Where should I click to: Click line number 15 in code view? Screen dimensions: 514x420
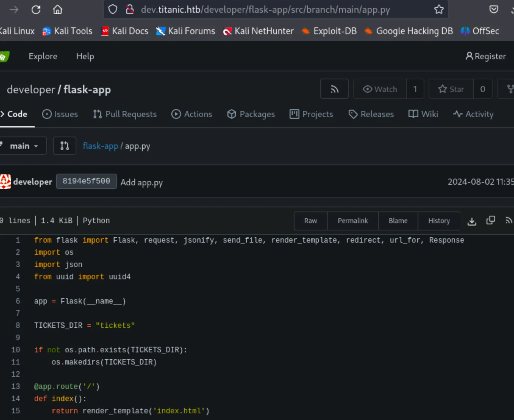16,411
